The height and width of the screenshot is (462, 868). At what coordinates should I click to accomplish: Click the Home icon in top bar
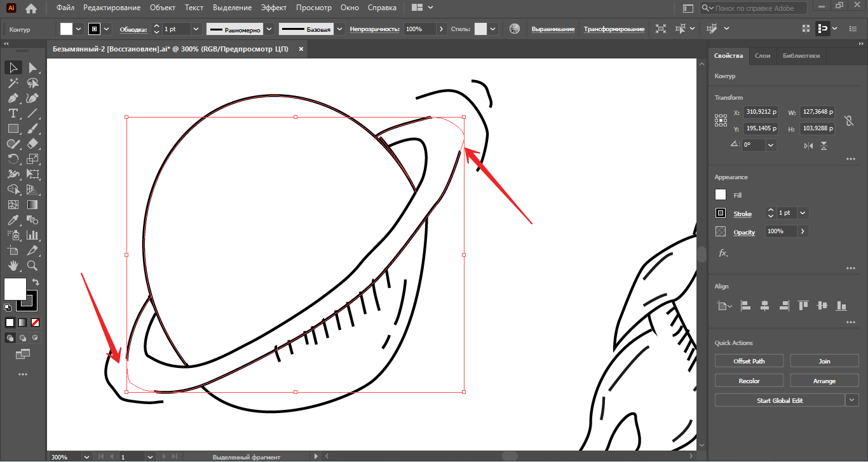[x=31, y=8]
